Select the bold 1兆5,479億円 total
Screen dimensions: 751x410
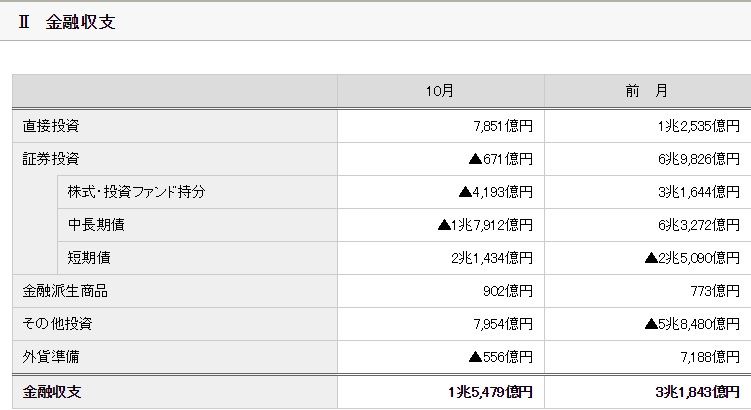(x=491, y=391)
